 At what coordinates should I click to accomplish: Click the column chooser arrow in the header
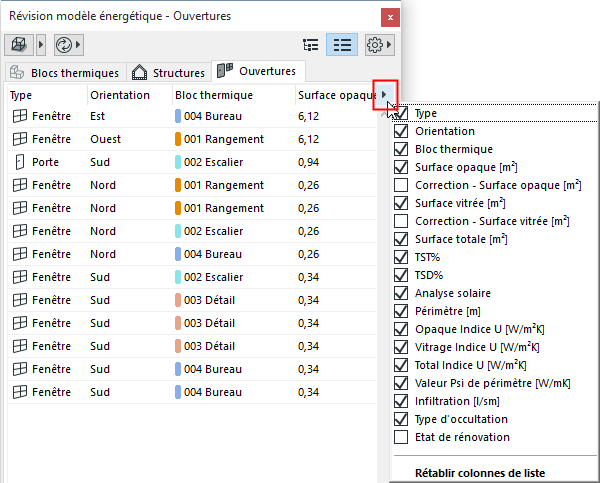click(385, 95)
